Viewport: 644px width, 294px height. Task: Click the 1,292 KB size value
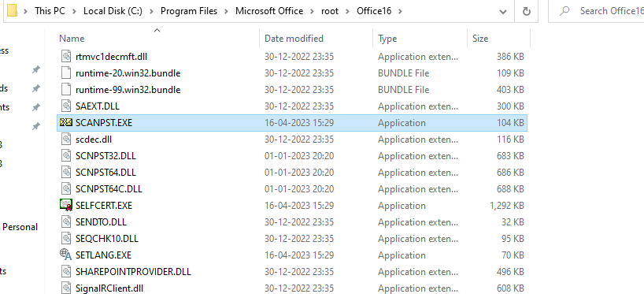coord(507,205)
